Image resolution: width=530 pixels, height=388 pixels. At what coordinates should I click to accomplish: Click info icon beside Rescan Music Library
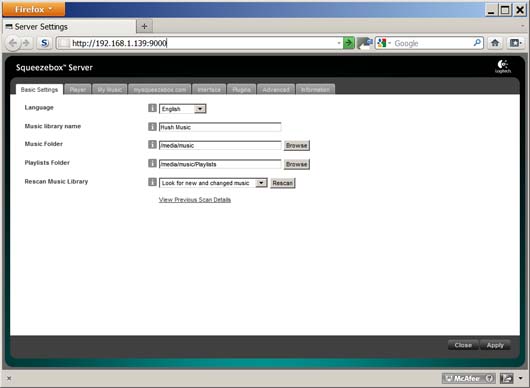(x=152, y=182)
